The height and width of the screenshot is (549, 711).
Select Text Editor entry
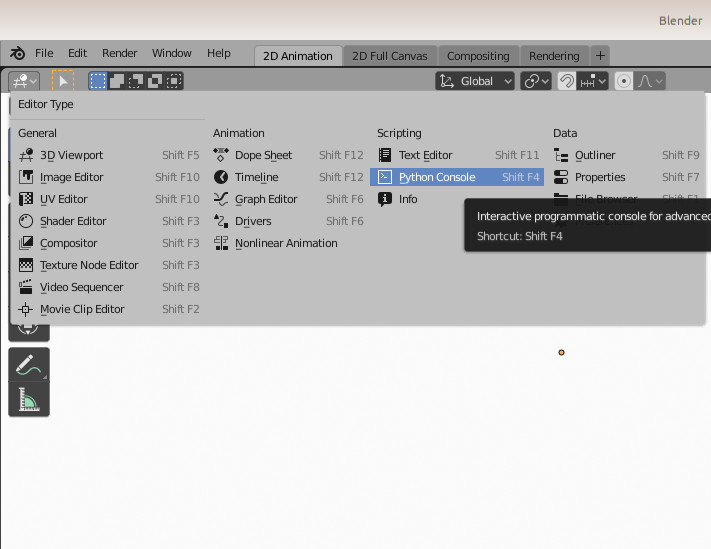(x=457, y=155)
